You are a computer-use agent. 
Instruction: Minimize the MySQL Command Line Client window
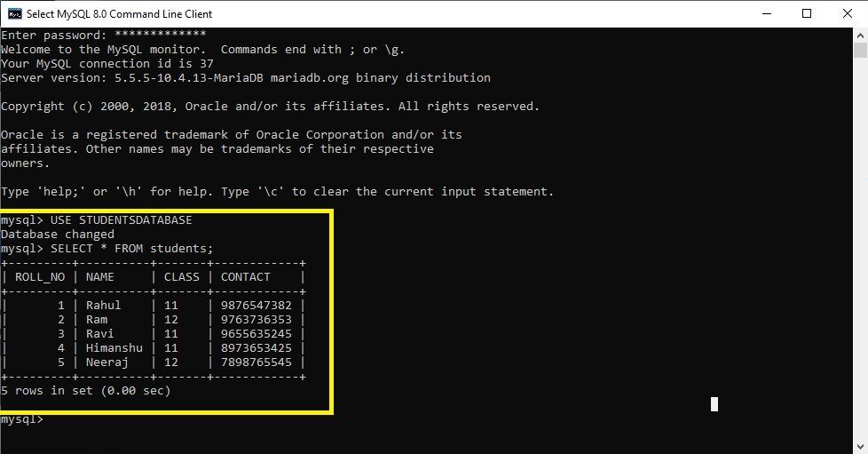coord(765,14)
